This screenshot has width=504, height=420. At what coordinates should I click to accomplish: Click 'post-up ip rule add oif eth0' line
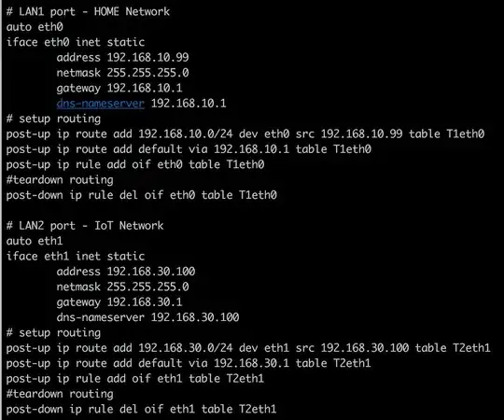coord(135,164)
